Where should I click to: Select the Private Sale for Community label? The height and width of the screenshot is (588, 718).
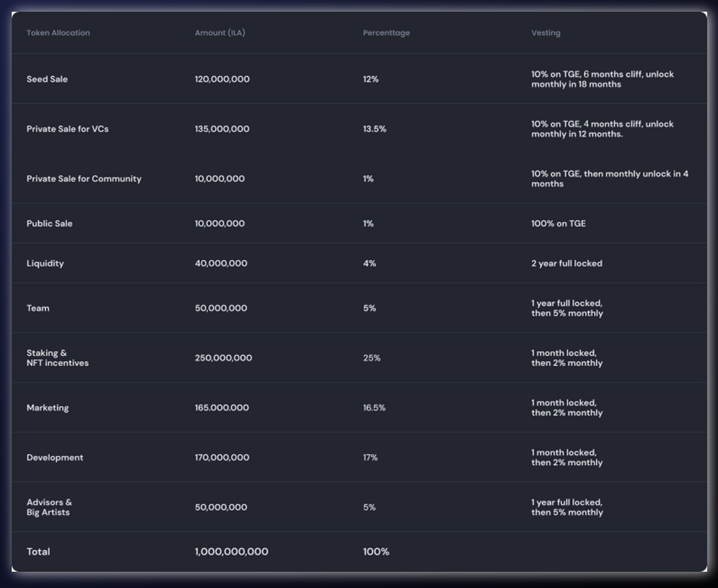pyautogui.click(x=84, y=179)
